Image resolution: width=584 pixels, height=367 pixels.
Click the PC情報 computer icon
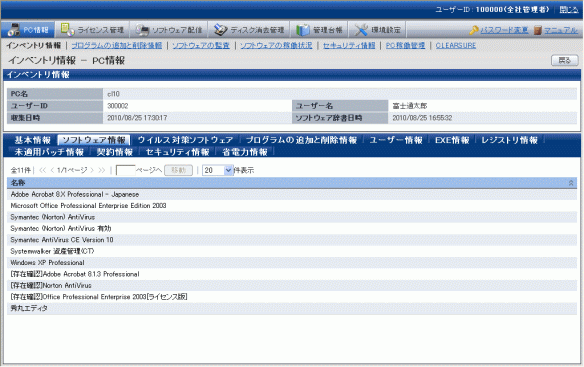point(14,29)
